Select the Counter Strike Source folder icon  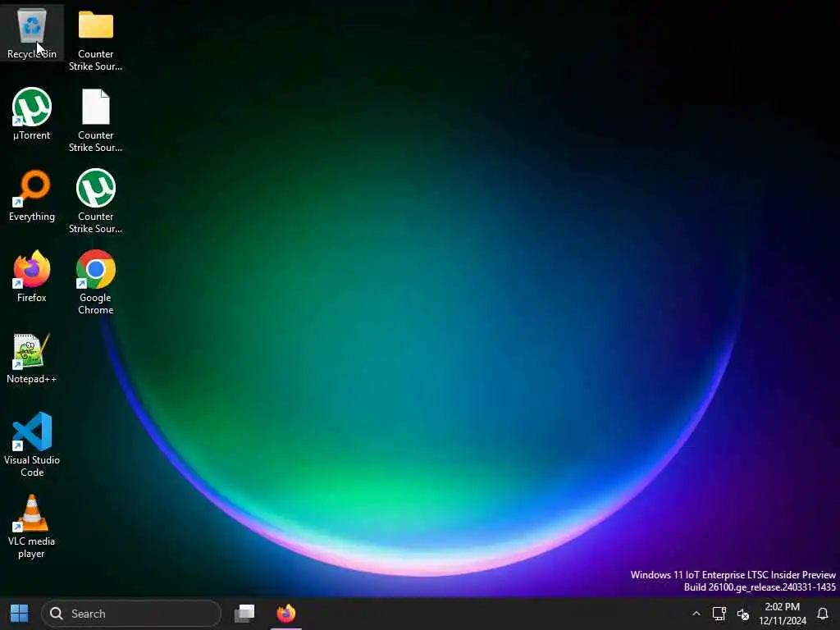[x=95, y=39]
